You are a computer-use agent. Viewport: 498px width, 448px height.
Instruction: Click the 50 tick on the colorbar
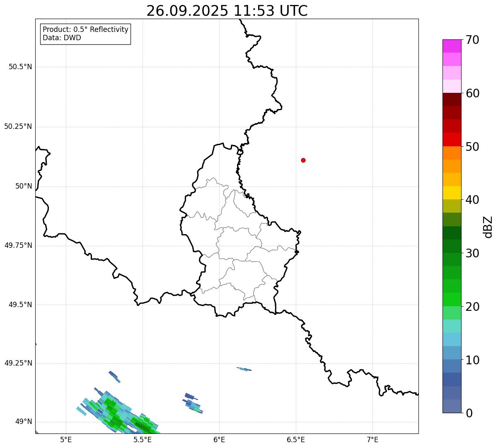click(x=472, y=147)
